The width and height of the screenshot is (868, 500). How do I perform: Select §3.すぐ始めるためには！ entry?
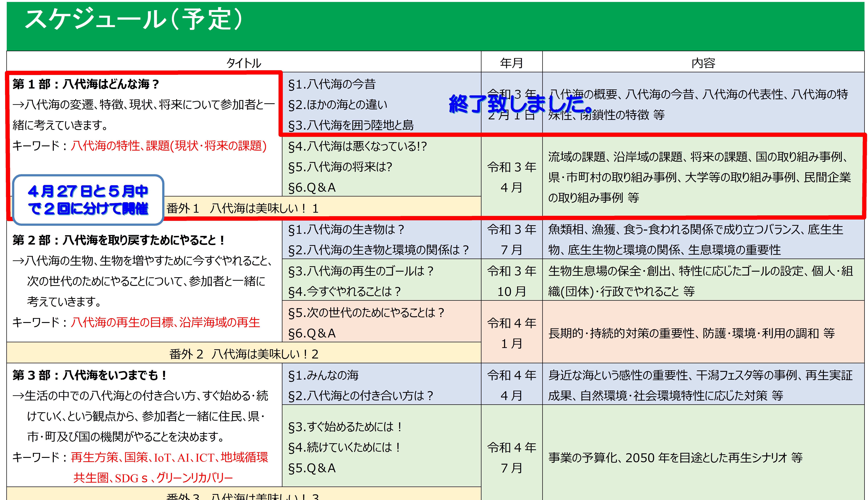pyautogui.click(x=345, y=427)
